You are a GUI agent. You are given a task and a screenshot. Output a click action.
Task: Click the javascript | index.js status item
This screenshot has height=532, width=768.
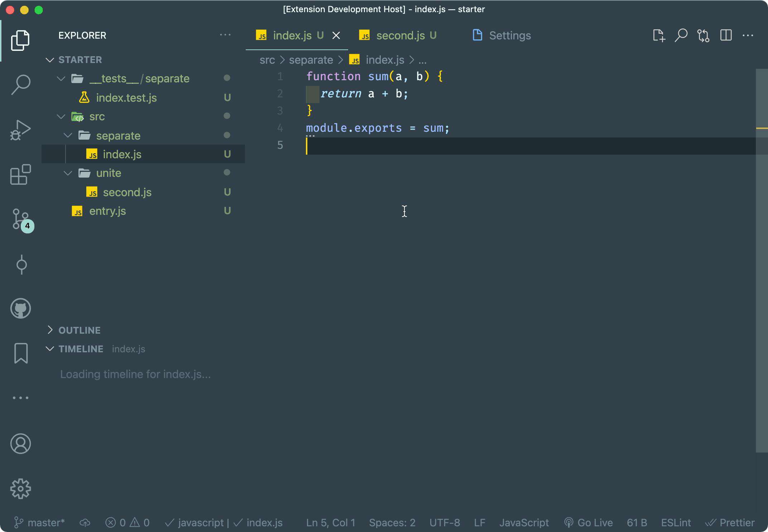[224, 523]
